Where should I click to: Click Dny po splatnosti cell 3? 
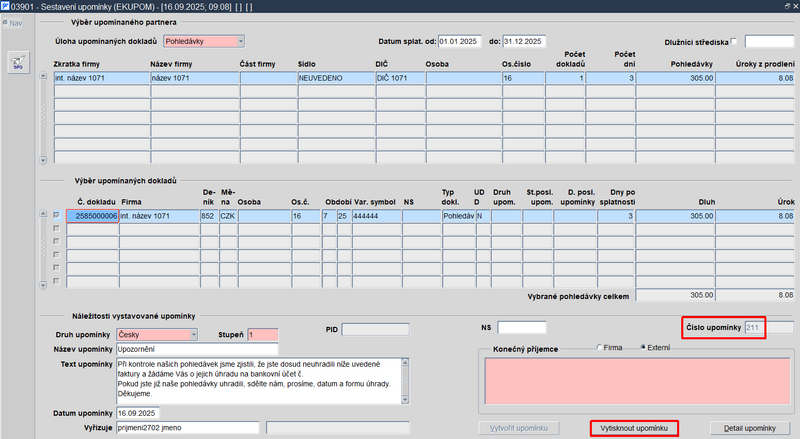coord(616,216)
